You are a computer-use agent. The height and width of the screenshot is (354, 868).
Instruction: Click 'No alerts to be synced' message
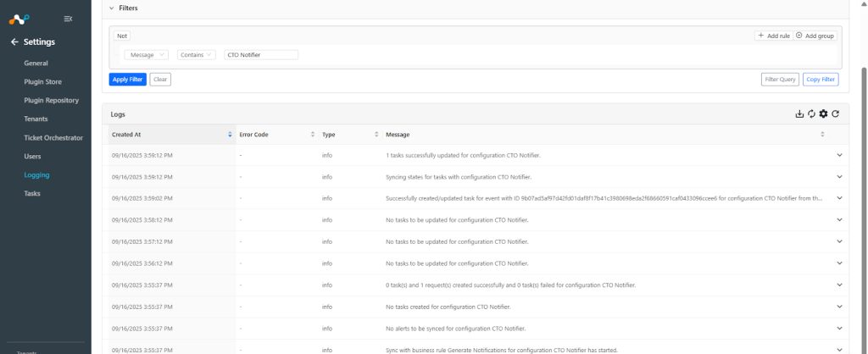click(x=455, y=329)
